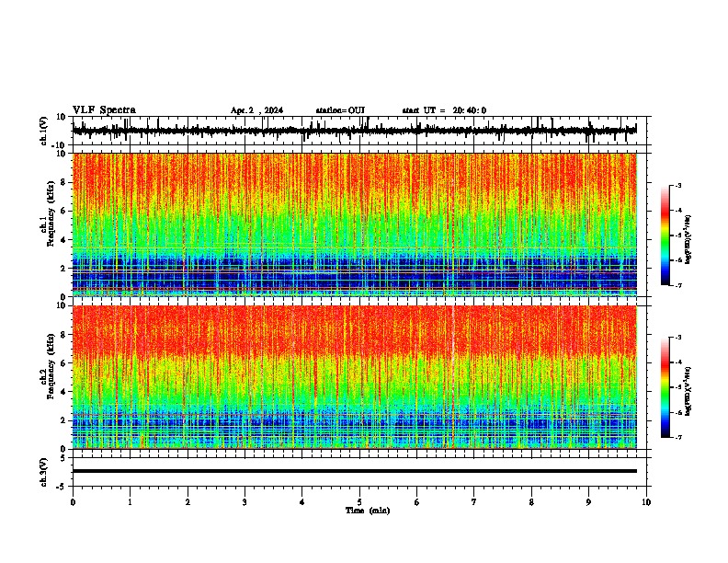Screen dimensions: 728x563
Task: Click the ch.3(V) axis label
Action: [x=43, y=472]
